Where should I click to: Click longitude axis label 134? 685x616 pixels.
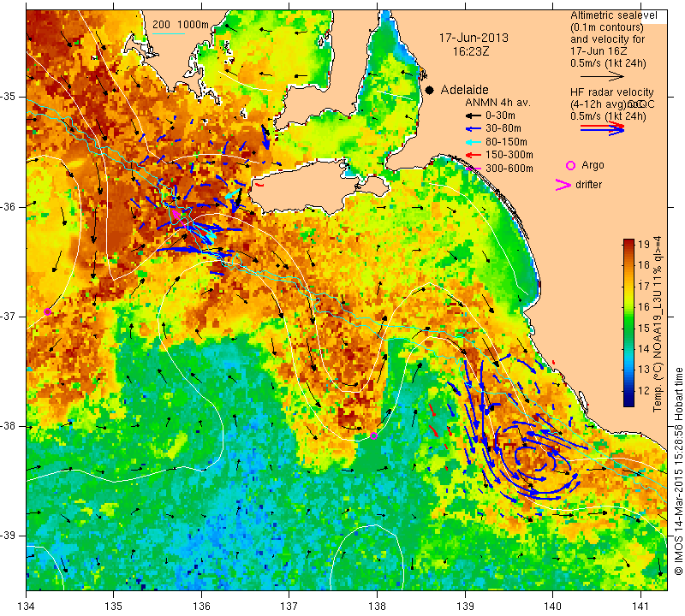click(27, 607)
